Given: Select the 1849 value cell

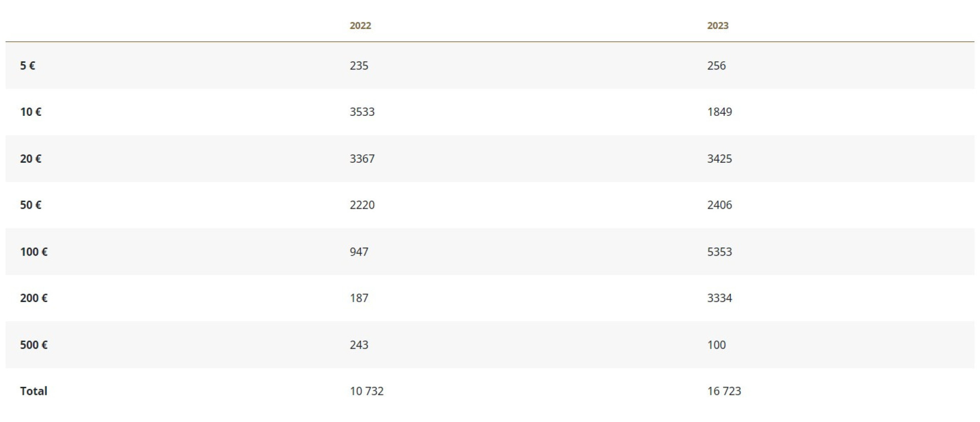Looking at the screenshot, I should (719, 112).
